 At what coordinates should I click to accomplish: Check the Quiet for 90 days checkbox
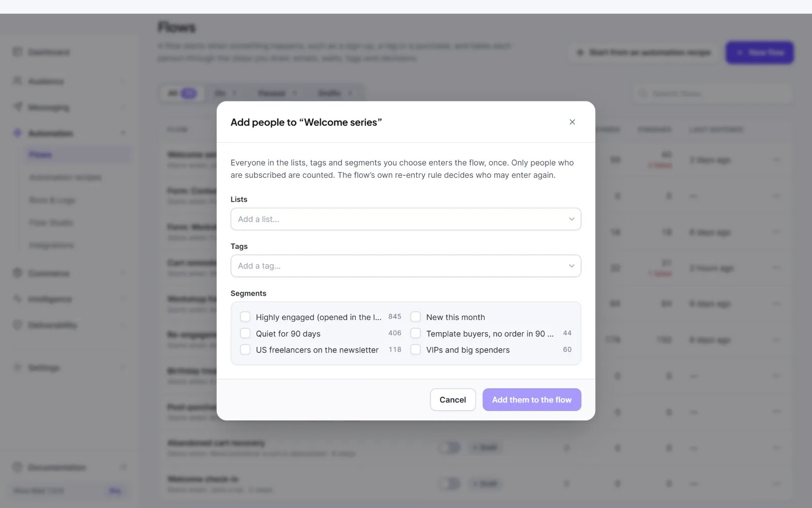tap(245, 333)
